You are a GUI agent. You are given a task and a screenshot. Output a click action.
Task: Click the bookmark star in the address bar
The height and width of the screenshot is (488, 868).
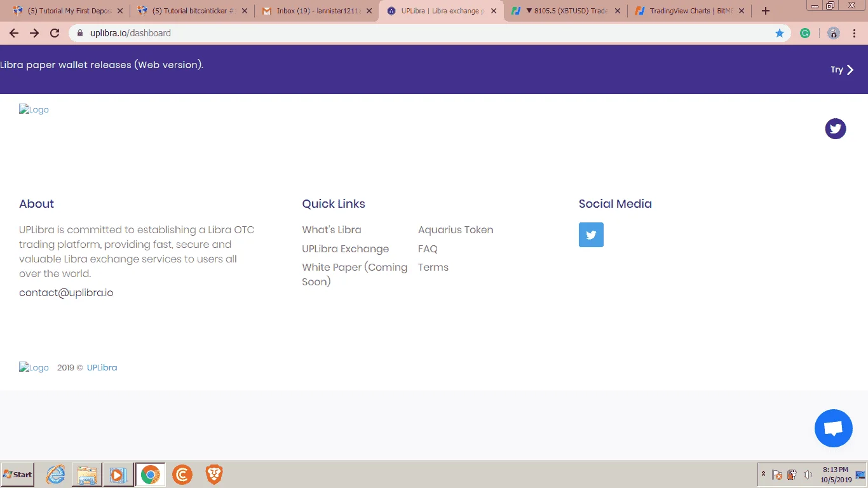click(x=780, y=33)
